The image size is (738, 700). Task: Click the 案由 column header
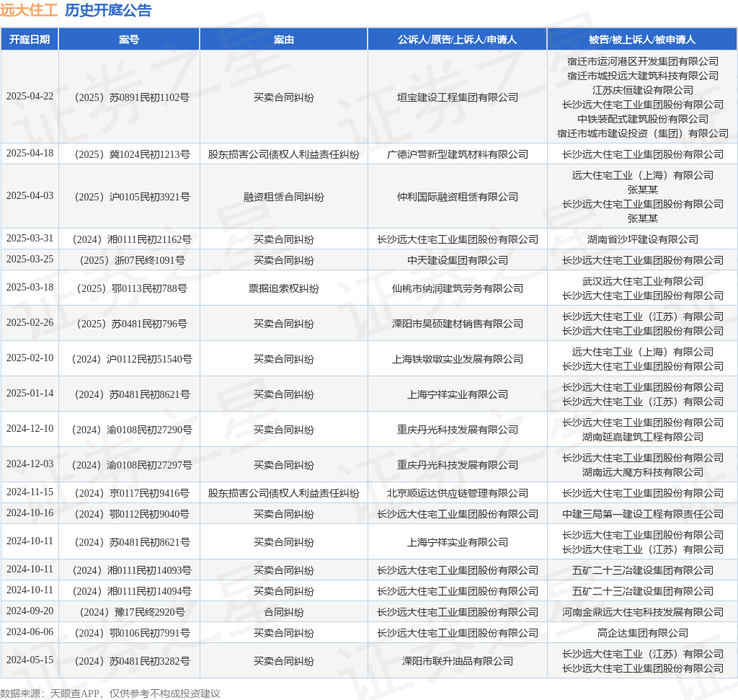tap(284, 40)
